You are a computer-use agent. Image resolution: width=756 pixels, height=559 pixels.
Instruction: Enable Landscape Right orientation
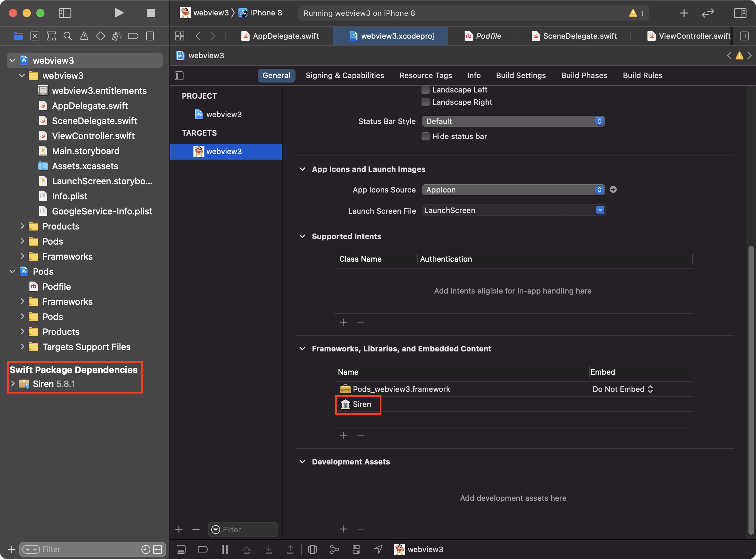[x=426, y=102]
